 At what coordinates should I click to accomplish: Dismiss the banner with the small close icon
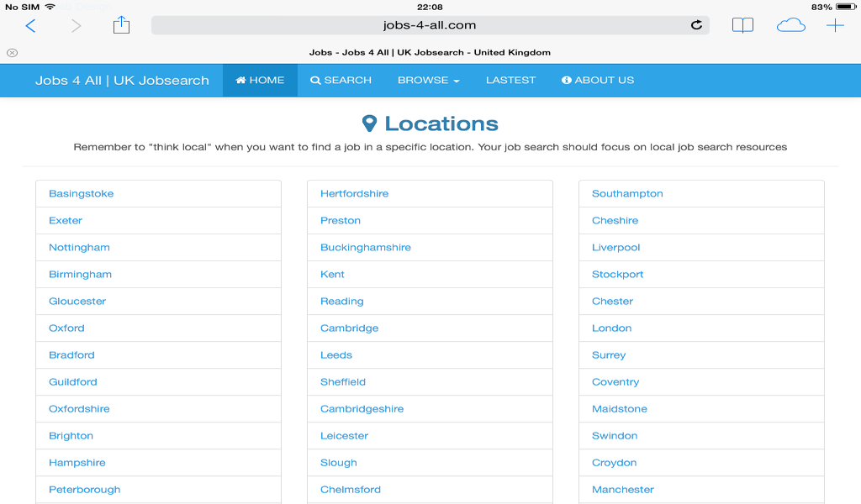click(x=12, y=52)
